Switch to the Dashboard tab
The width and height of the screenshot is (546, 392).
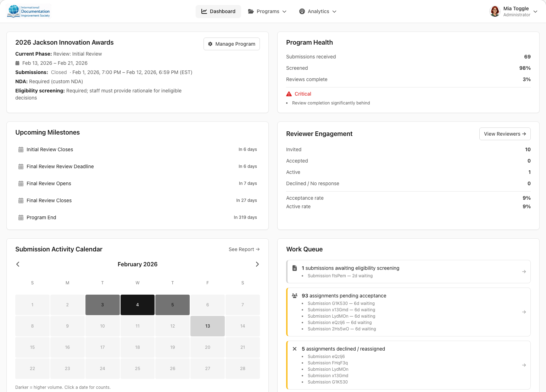point(218,11)
